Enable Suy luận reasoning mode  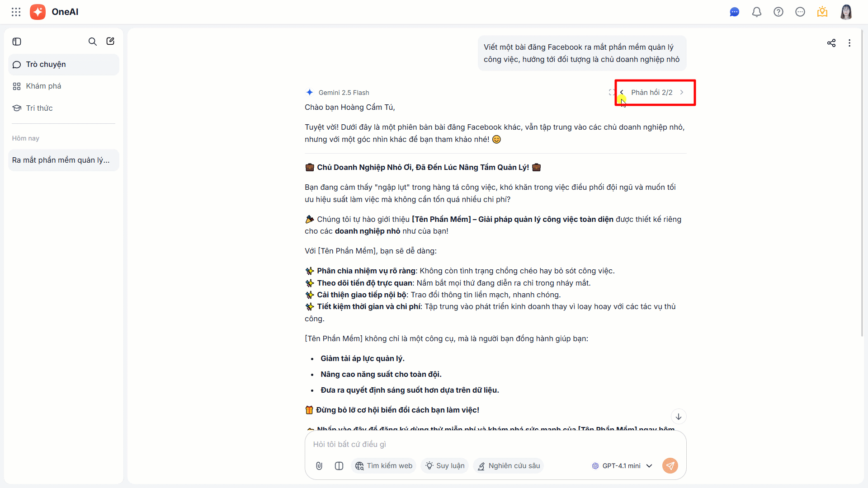click(x=445, y=466)
